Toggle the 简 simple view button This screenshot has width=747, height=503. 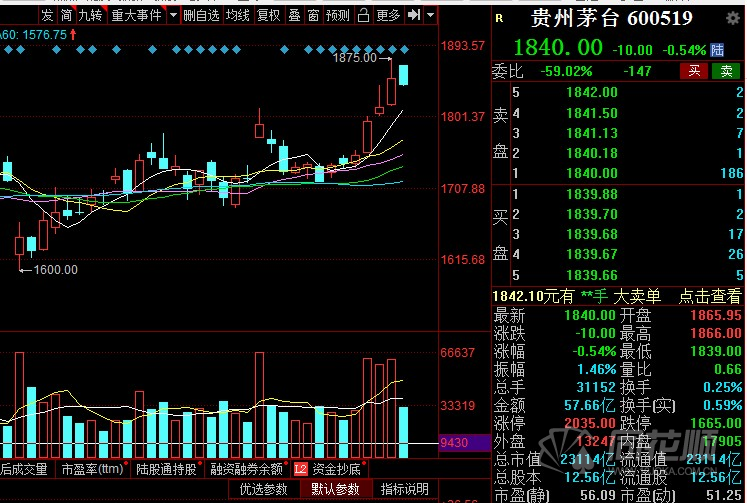coord(66,16)
